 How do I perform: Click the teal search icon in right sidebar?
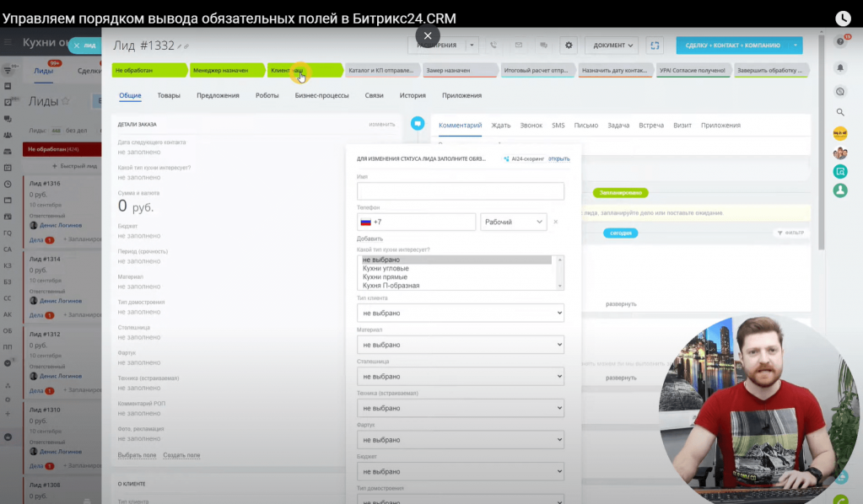(840, 171)
